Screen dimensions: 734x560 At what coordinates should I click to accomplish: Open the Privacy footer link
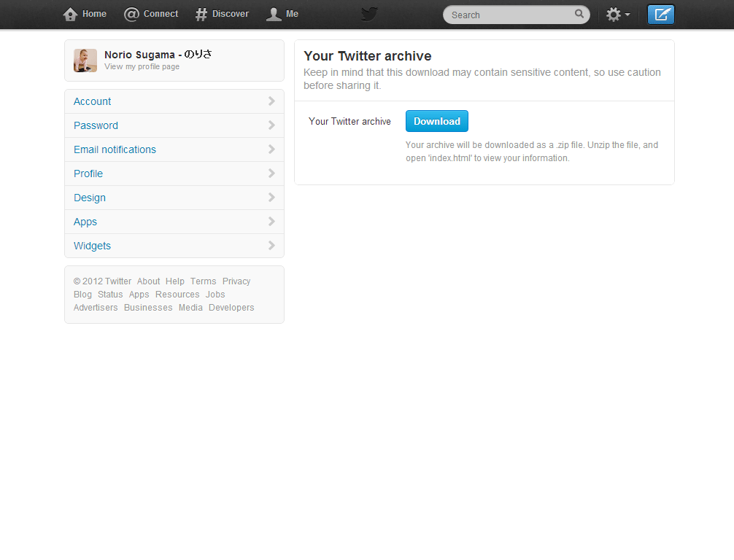[x=236, y=281]
